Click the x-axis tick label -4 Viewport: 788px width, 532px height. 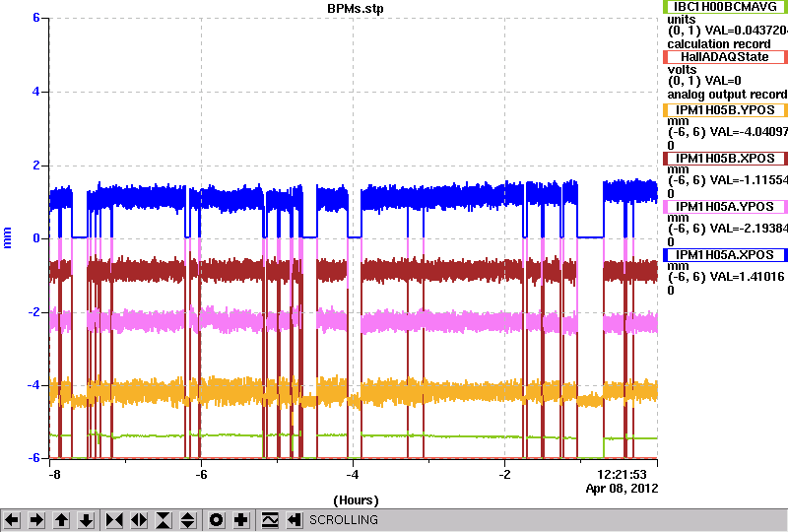pos(353,475)
